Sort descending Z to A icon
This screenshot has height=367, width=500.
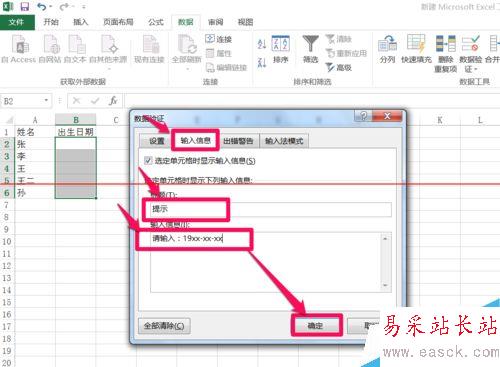(x=262, y=62)
